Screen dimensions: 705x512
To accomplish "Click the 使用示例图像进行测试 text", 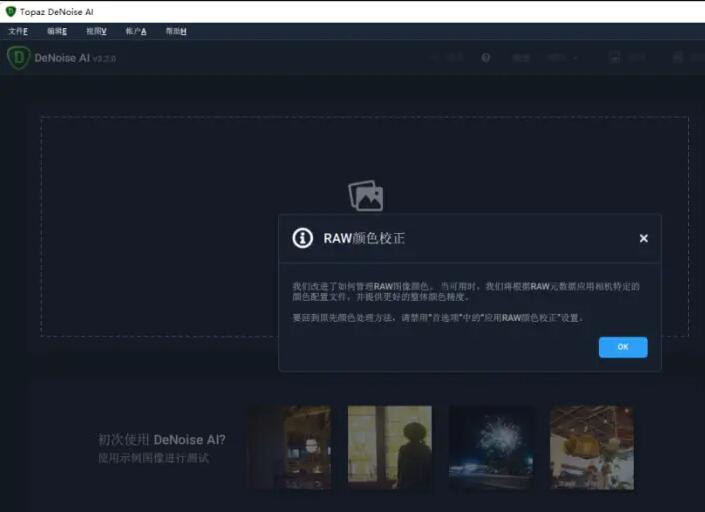I will tap(153, 458).
